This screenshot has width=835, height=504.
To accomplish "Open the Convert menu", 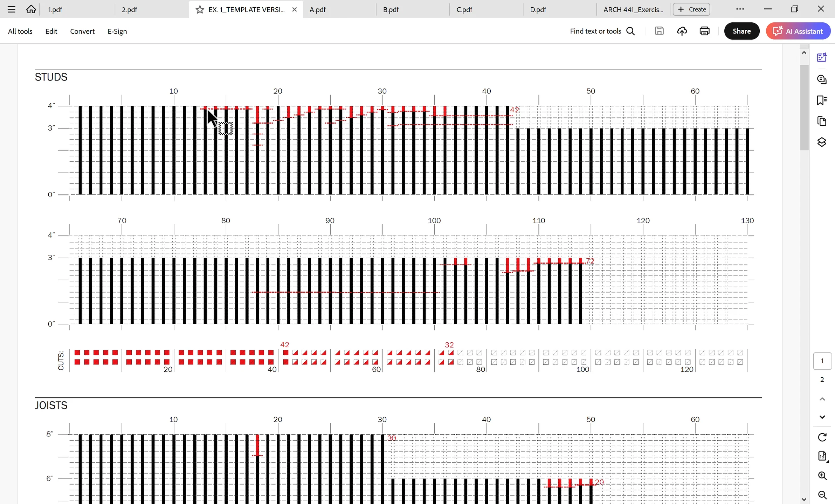I will tap(82, 31).
